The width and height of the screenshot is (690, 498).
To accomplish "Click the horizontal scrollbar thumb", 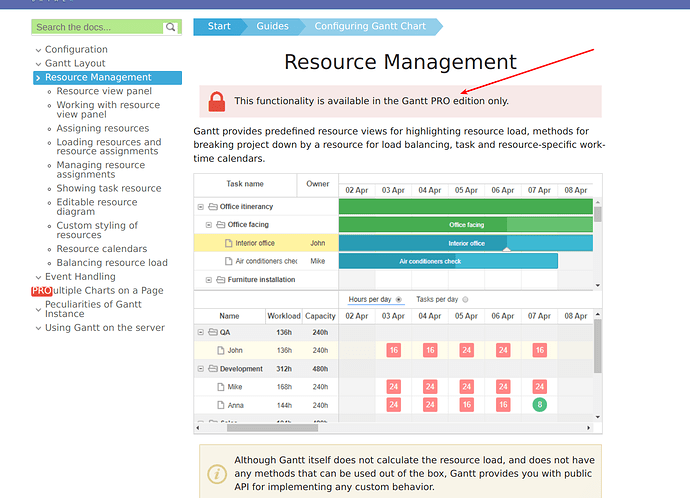I will [272, 428].
